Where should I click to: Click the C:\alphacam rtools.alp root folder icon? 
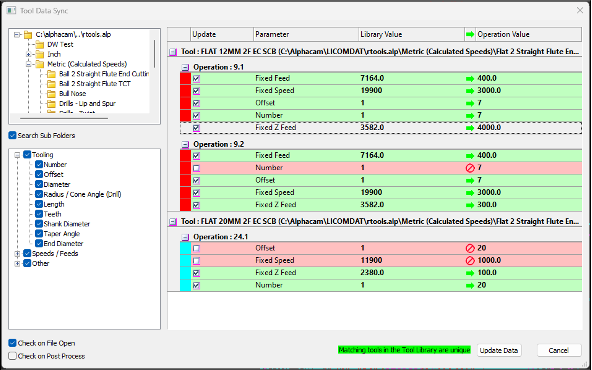point(28,35)
